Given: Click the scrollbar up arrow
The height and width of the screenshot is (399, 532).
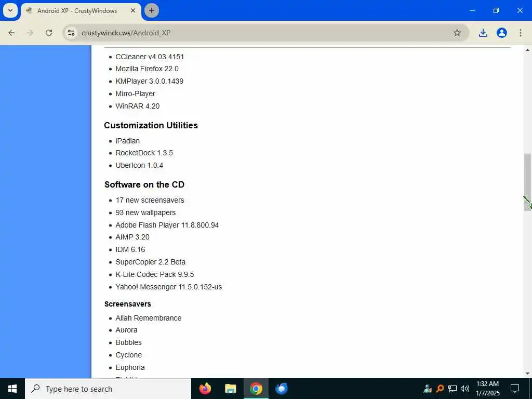Looking at the screenshot, I should (528, 50).
